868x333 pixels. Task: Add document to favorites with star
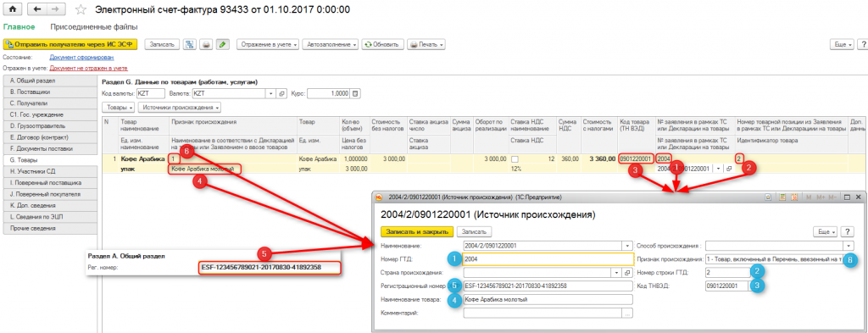[x=81, y=10]
